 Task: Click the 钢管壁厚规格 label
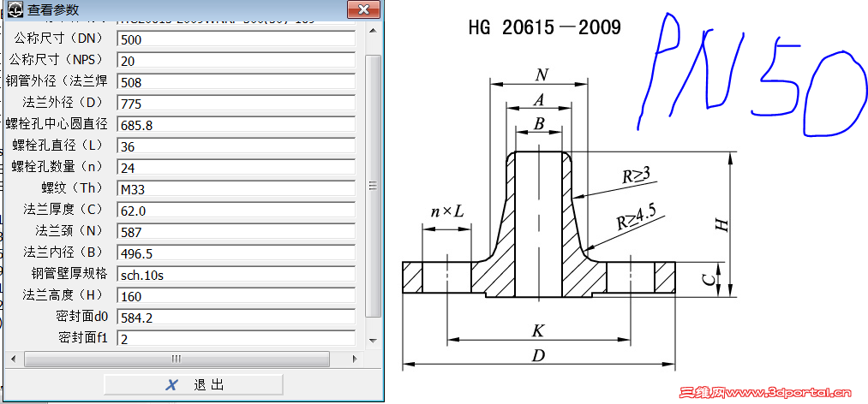click(x=69, y=274)
